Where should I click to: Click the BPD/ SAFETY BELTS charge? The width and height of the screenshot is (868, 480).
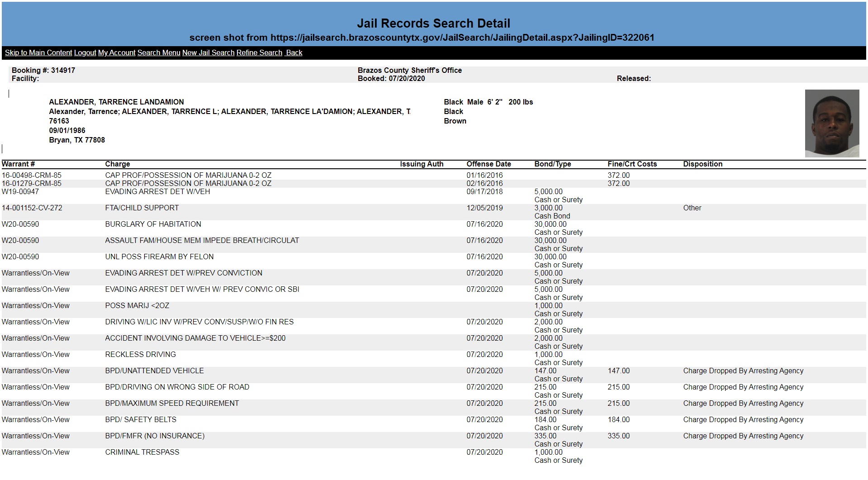(141, 419)
